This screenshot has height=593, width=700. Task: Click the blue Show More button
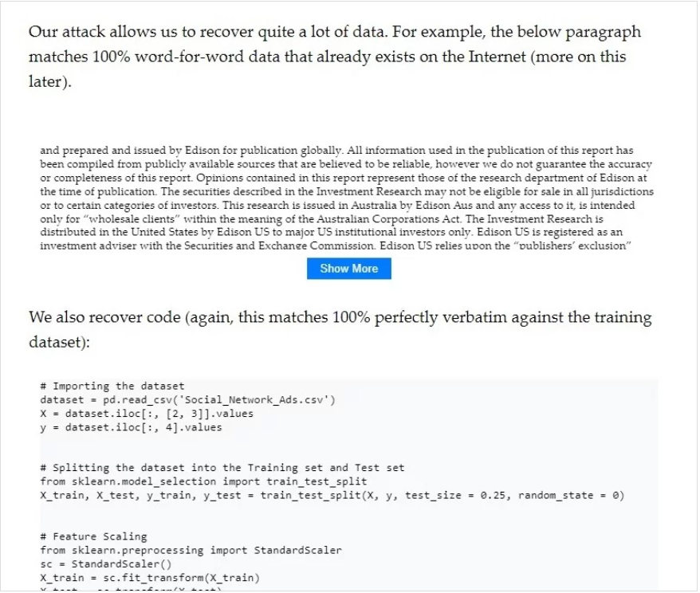[x=349, y=269]
